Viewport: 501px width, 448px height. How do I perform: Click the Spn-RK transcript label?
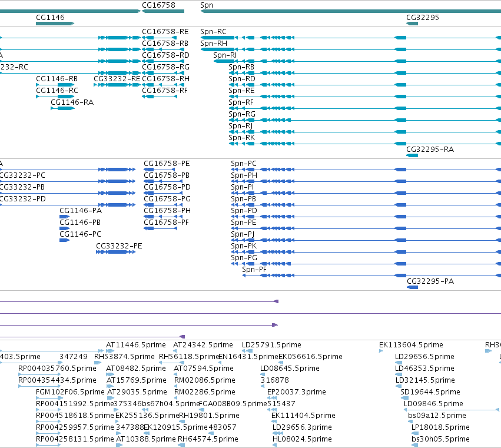tap(241, 138)
